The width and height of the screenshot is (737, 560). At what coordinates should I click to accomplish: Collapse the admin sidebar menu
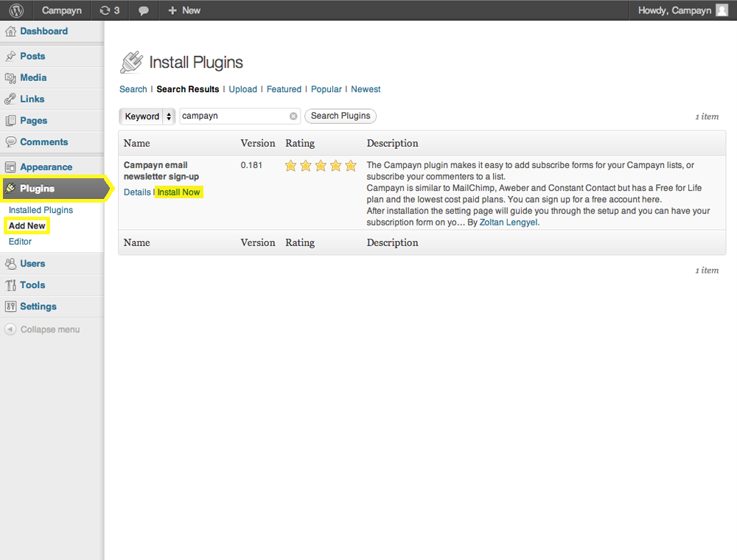[x=42, y=329]
